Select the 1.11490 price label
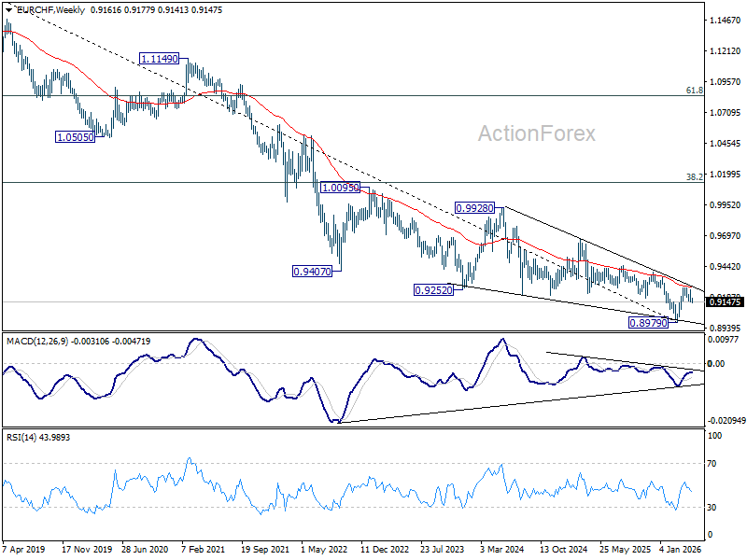The height and width of the screenshot is (560, 747). point(159,59)
